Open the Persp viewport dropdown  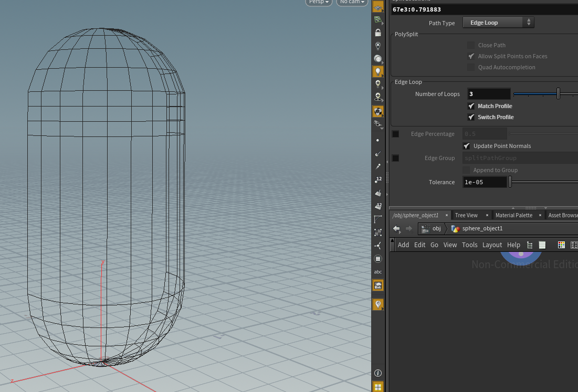[319, 2]
